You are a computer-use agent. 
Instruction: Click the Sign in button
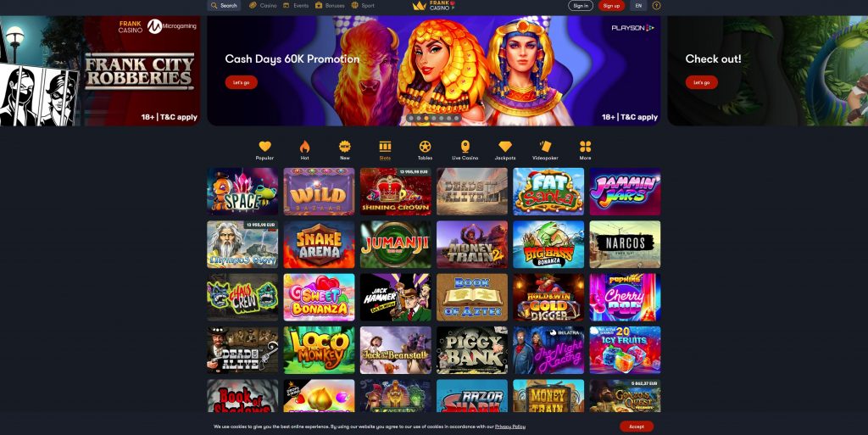click(x=581, y=6)
